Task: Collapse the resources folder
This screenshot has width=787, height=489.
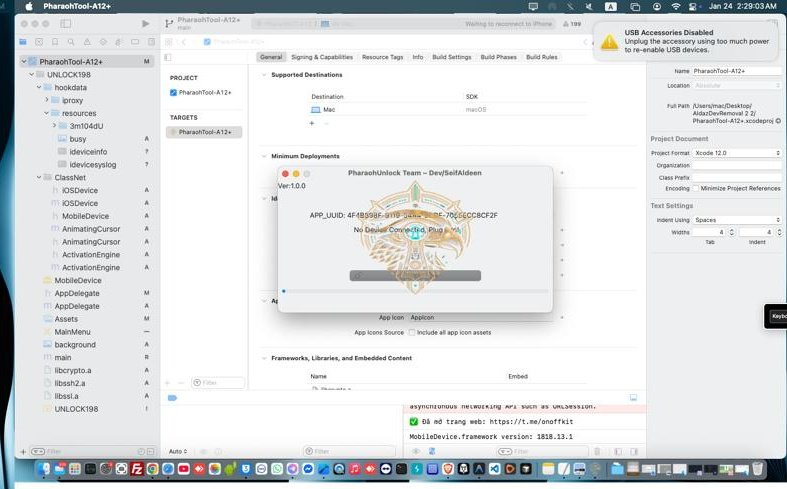Action: 46,113
